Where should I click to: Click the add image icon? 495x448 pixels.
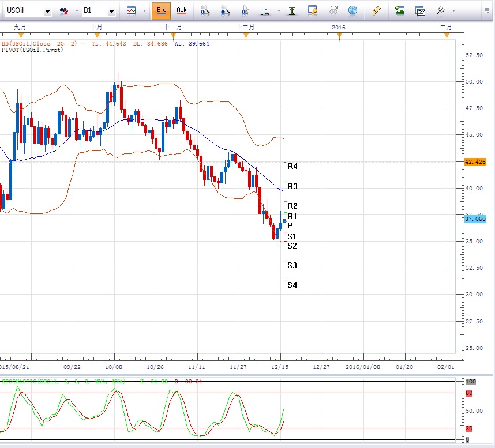[400, 10]
